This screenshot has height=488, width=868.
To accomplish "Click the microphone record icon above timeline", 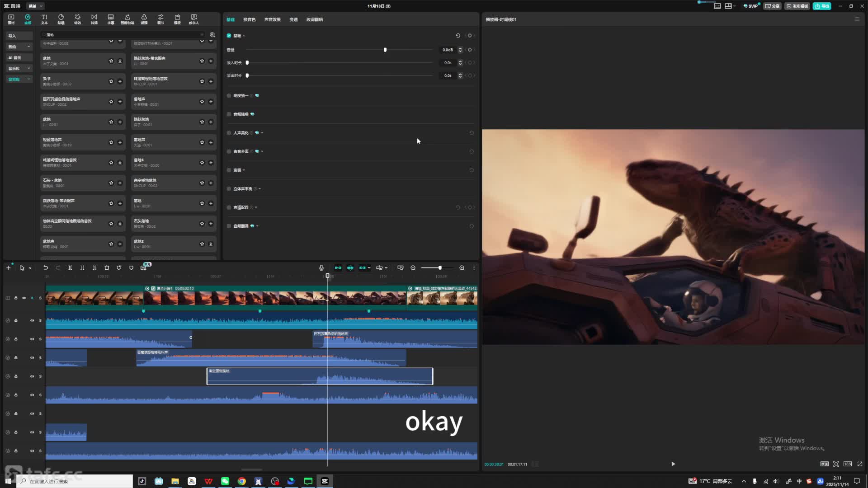I will [321, 268].
